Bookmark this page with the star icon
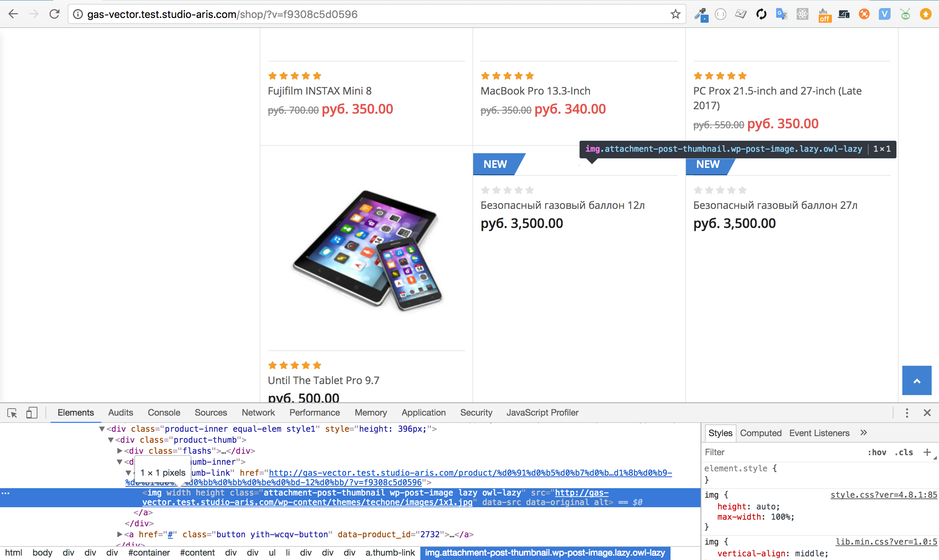The height and width of the screenshot is (560, 939). (x=676, y=14)
